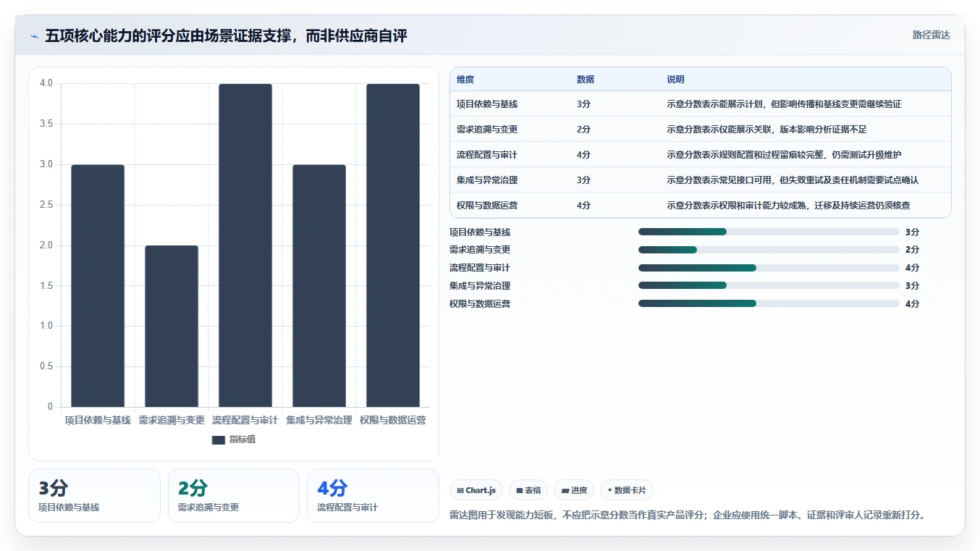Click the 需求追溯与变更 bar in the chart
The image size is (980, 551).
[172, 327]
